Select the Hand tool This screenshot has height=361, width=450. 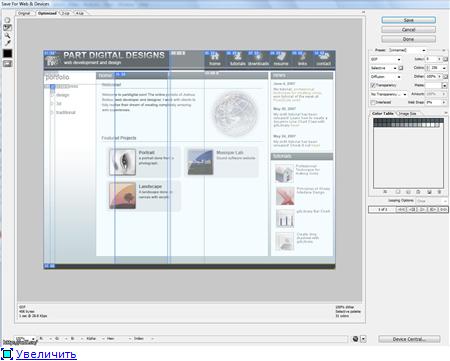point(7,20)
